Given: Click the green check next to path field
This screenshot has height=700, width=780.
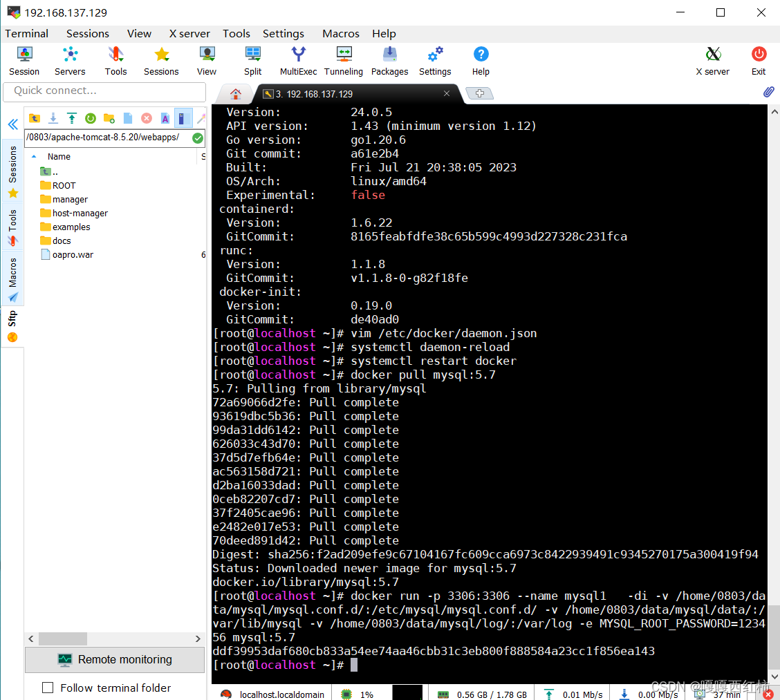Looking at the screenshot, I should point(198,138).
